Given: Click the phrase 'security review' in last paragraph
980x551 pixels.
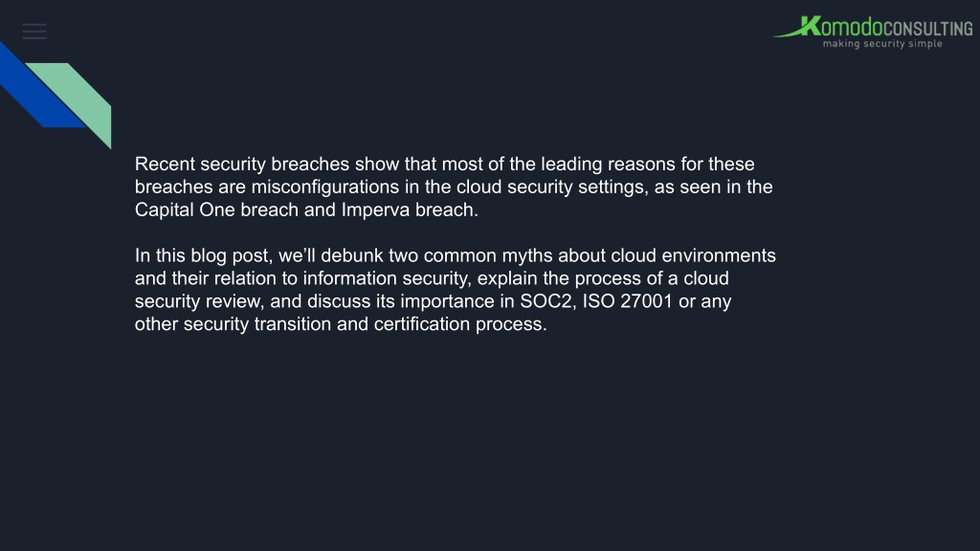Looking at the screenshot, I should pos(198,301).
